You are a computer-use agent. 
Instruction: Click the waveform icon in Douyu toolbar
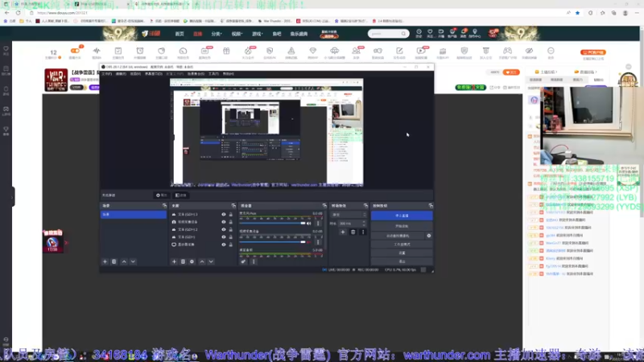point(97,51)
